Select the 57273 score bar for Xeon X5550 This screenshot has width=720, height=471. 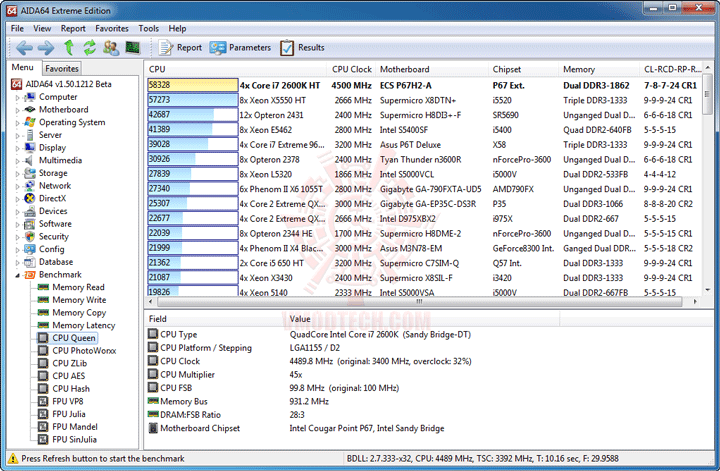(193, 100)
